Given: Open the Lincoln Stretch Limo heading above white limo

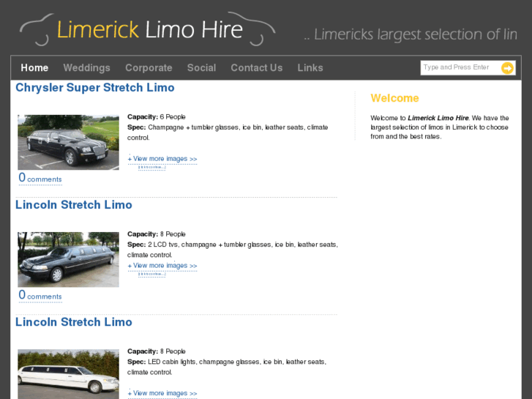Looking at the screenshot, I should pos(74,322).
